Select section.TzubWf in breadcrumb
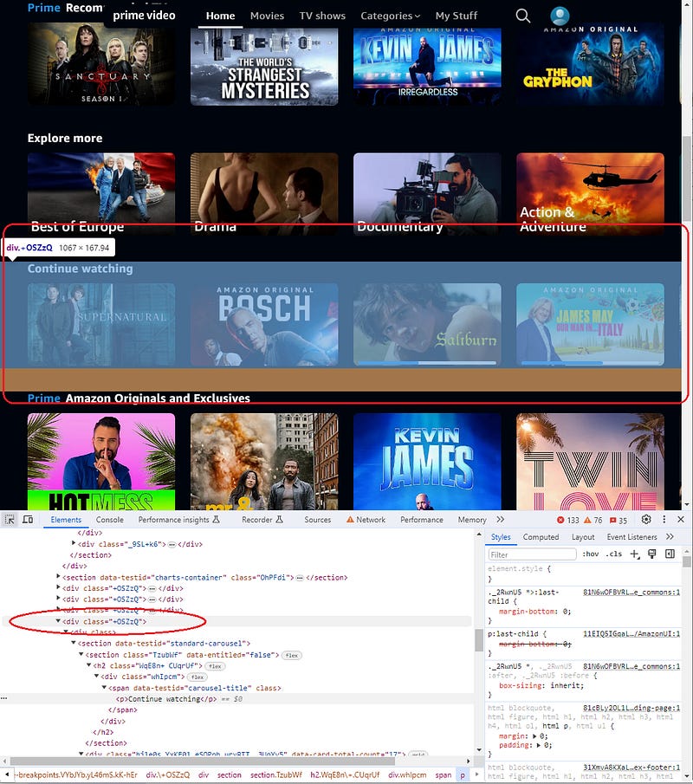Viewport: 693px width, 784px height. click(x=276, y=775)
